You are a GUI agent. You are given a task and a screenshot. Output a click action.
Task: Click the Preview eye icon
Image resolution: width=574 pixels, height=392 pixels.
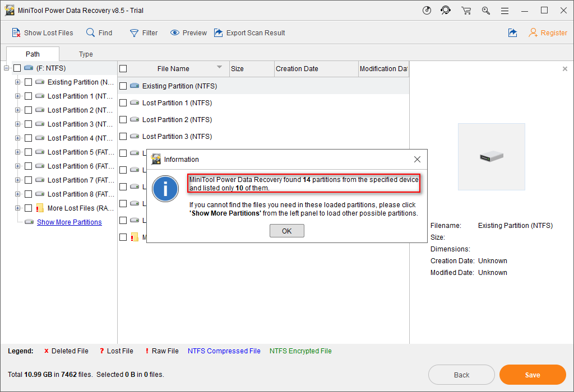(175, 32)
